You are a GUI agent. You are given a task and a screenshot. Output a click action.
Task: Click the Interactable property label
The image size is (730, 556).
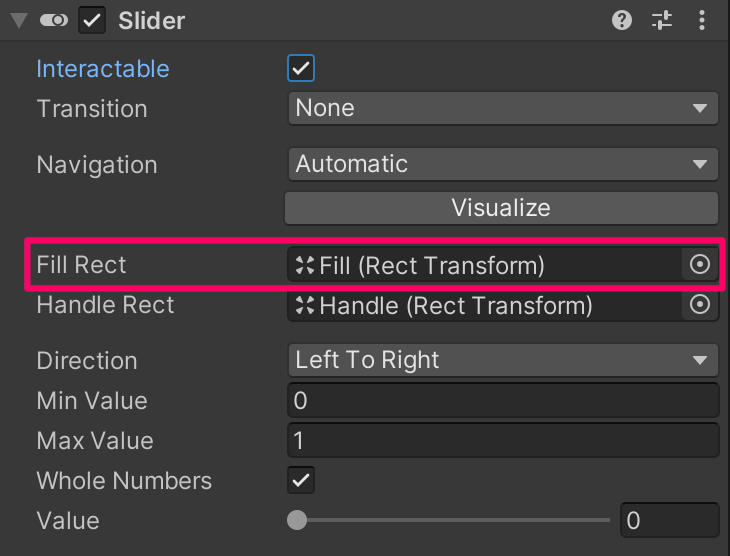click(103, 69)
